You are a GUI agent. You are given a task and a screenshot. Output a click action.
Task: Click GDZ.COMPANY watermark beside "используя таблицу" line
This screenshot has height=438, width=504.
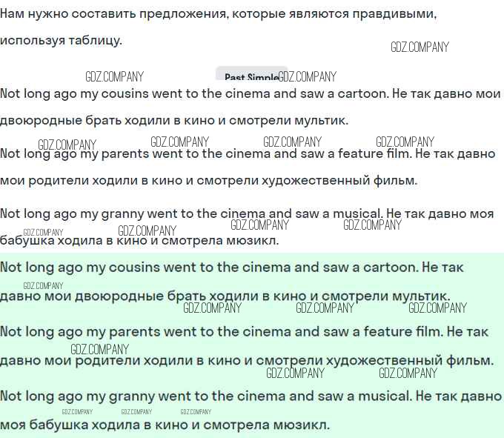click(x=420, y=47)
